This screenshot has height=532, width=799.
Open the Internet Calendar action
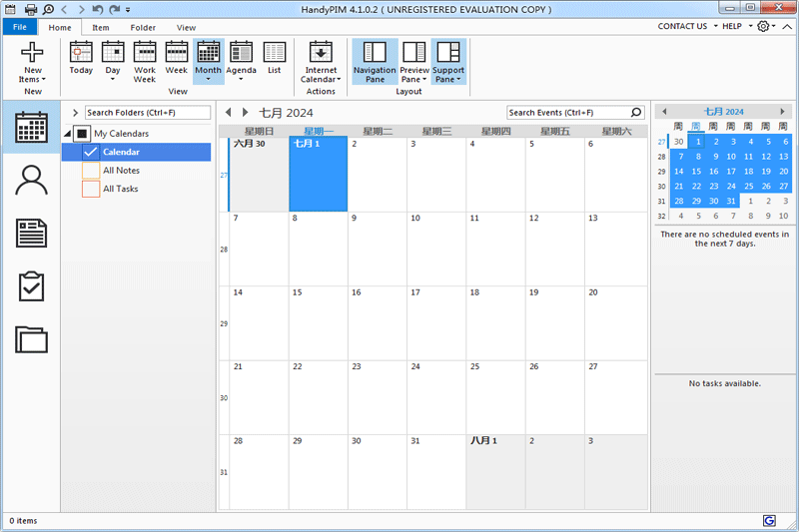tap(321, 61)
